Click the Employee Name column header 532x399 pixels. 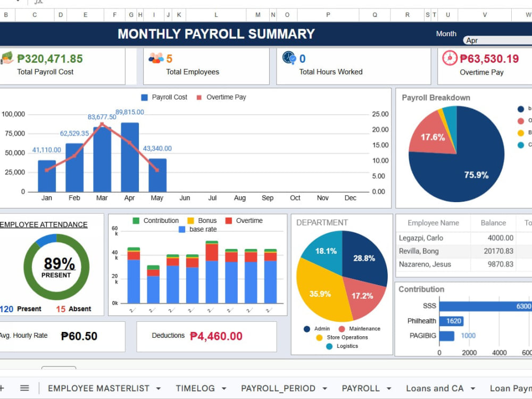433,223
